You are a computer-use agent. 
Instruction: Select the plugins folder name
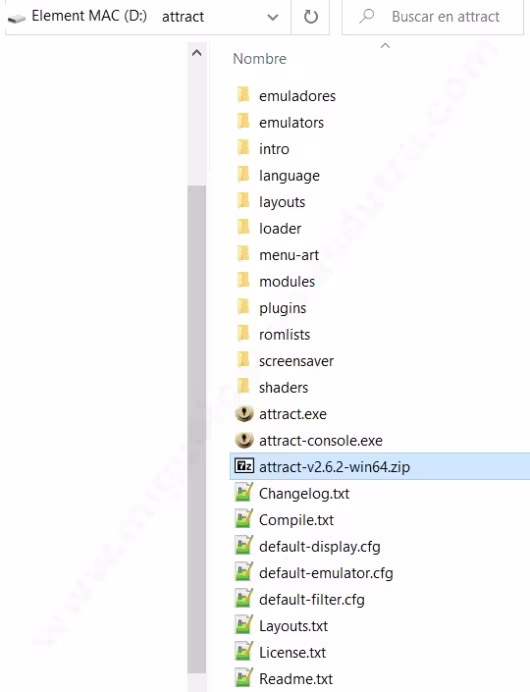point(282,308)
